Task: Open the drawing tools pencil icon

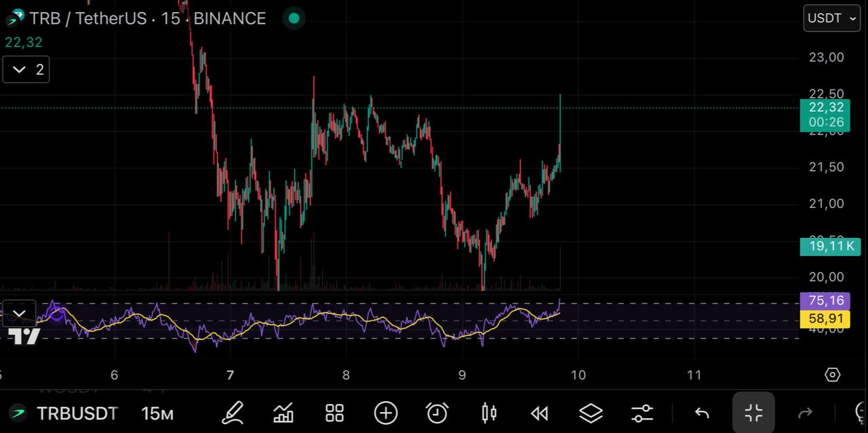Action: [232, 412]
